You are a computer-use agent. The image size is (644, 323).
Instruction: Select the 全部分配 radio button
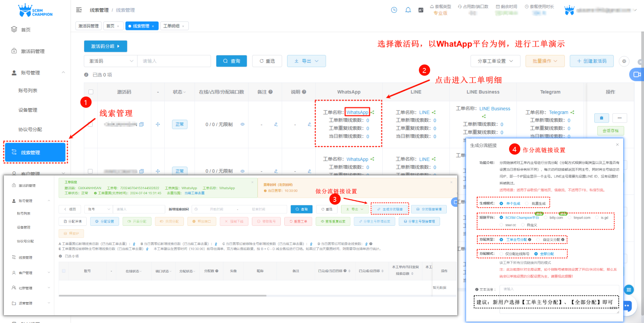coord(536,254)
